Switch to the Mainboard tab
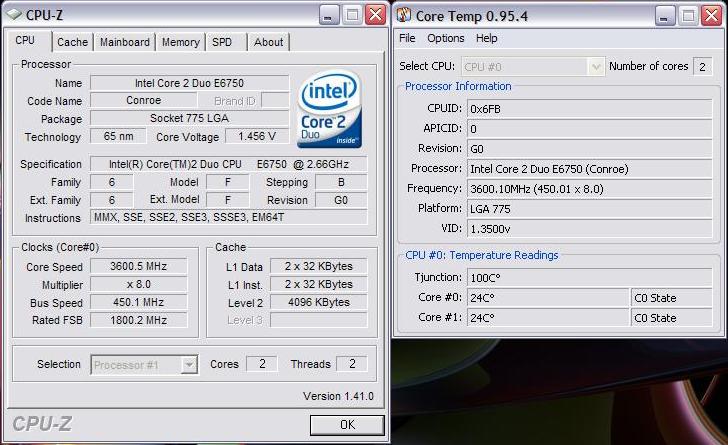The height and width of the screenshot is (445, 728). click(125, 42)
